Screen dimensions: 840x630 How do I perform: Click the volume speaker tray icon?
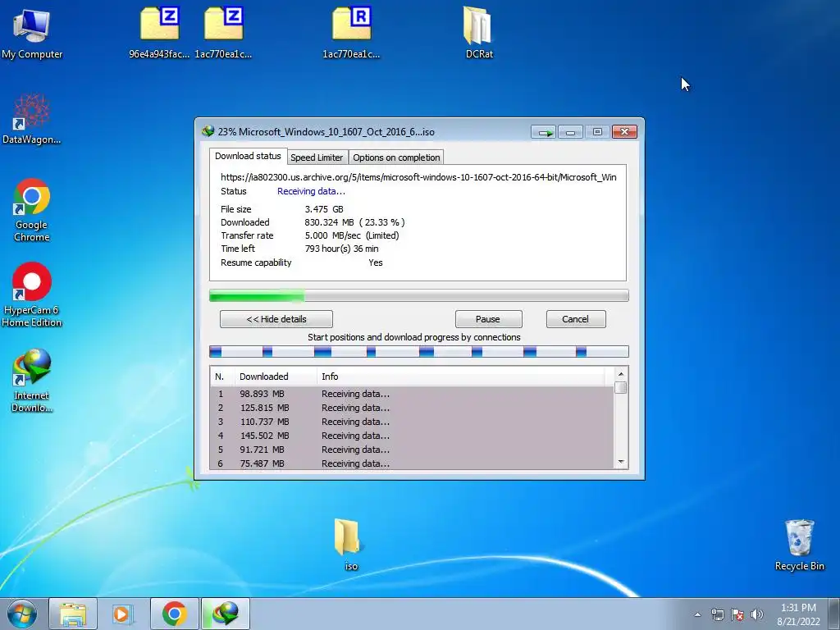point(757,614)
